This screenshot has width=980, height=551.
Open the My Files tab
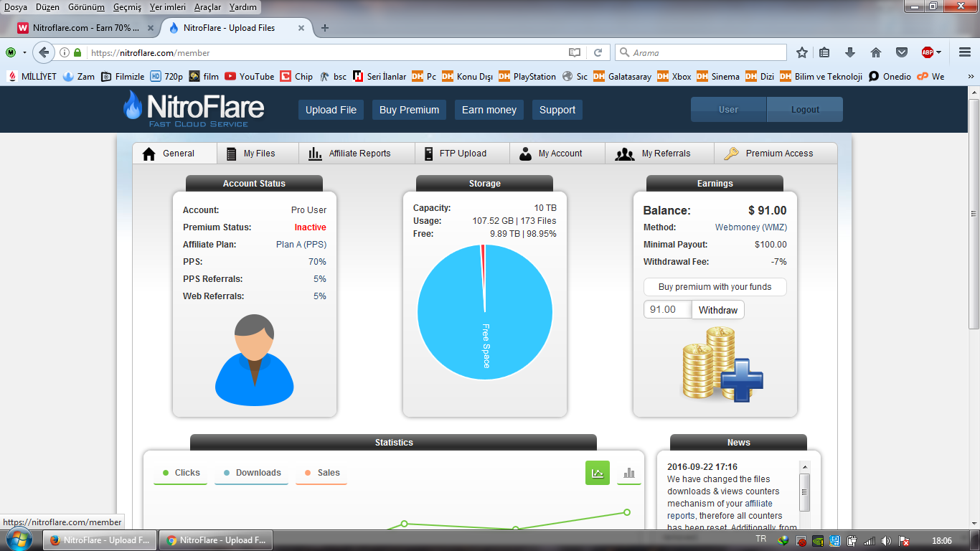tap(250, 154)
